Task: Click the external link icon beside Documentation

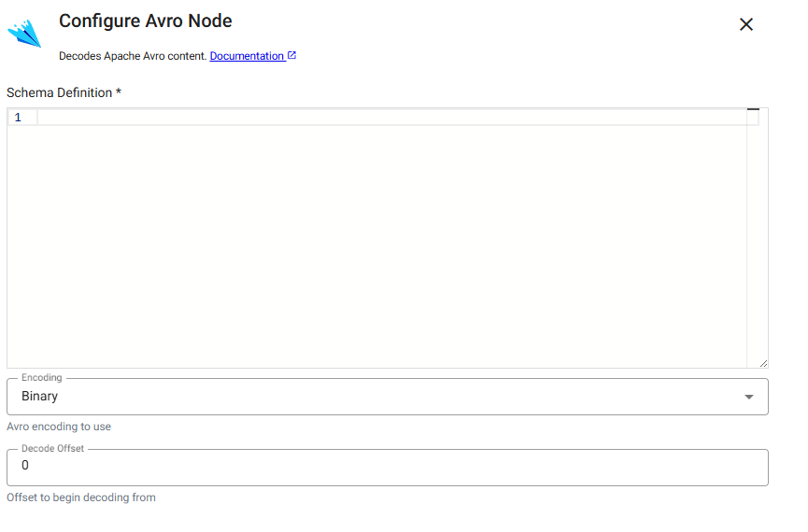Action: (291, 56)
